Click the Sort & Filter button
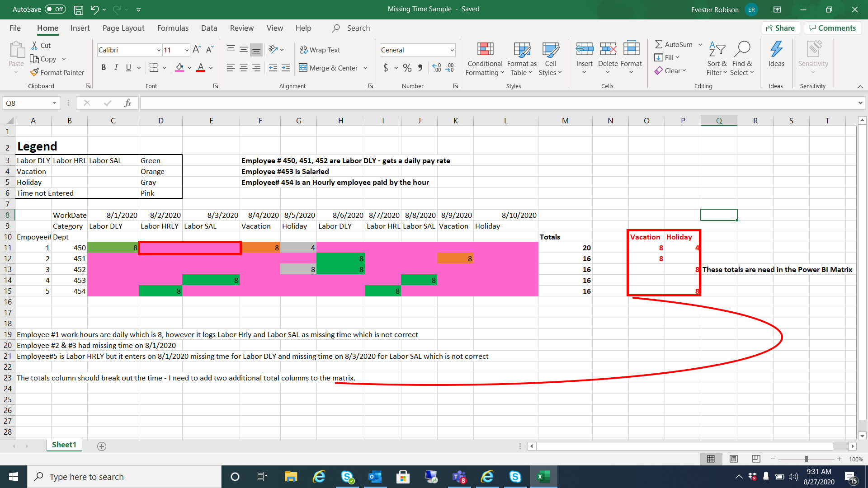The height and width of the screenshot is (488, 868). tap(717, 59)
